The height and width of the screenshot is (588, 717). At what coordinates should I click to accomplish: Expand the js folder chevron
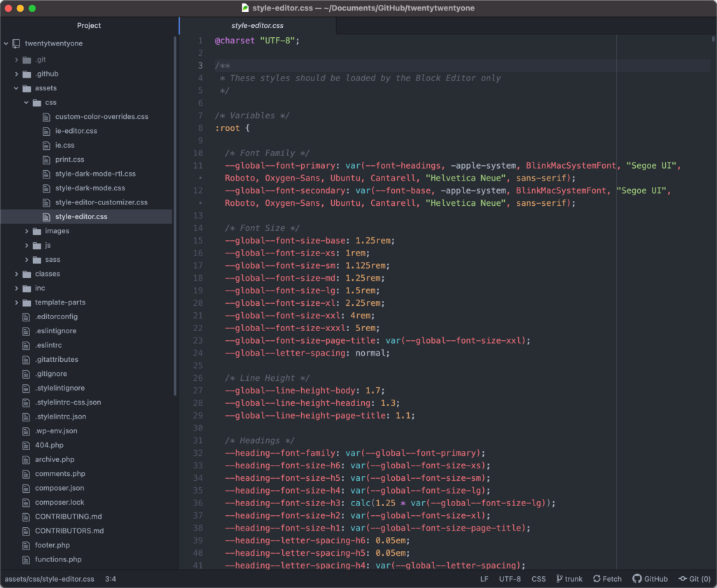click(x=27, y=246)
